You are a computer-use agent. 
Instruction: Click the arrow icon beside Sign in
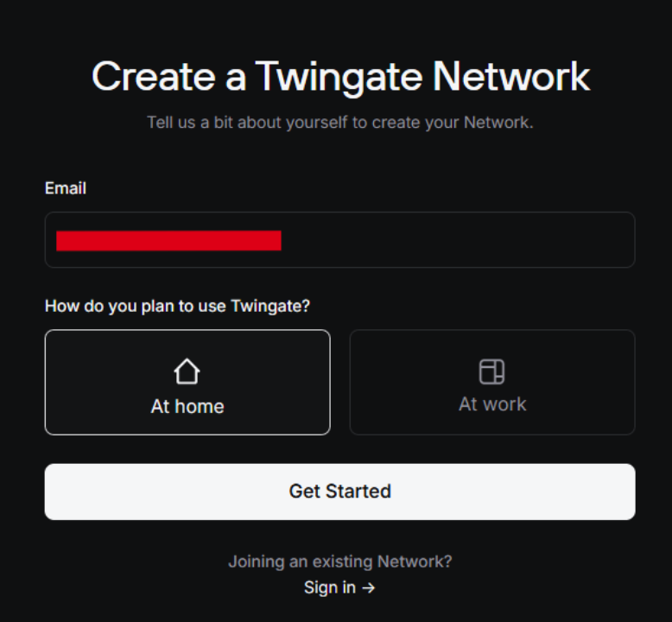pos(369,587)
